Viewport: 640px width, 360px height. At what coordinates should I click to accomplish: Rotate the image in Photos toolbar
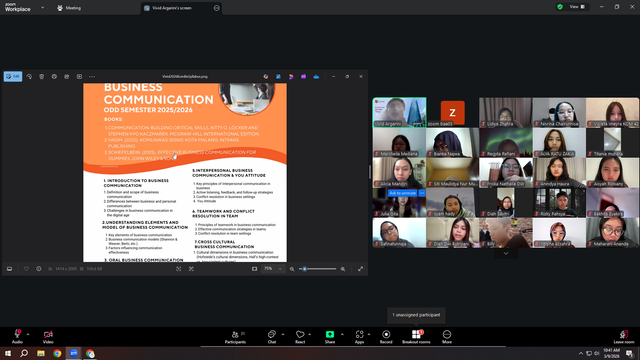click(29, 76)
